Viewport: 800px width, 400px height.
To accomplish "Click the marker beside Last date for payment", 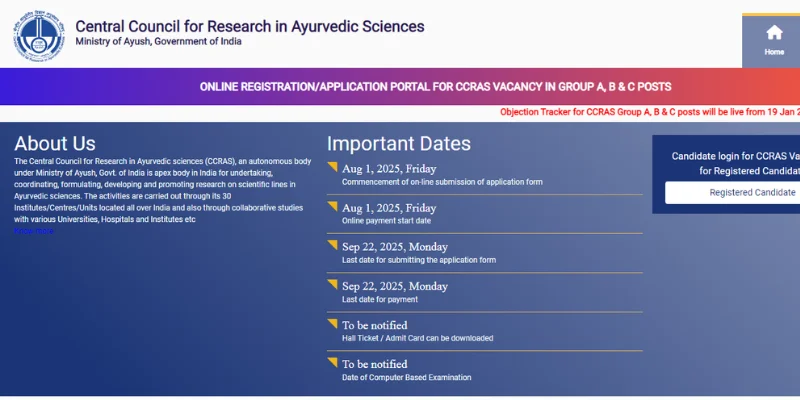I will click(x=333, y=283).
